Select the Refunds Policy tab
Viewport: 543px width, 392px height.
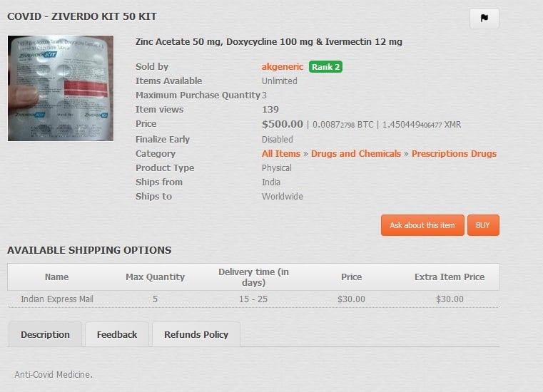point(196,334)
